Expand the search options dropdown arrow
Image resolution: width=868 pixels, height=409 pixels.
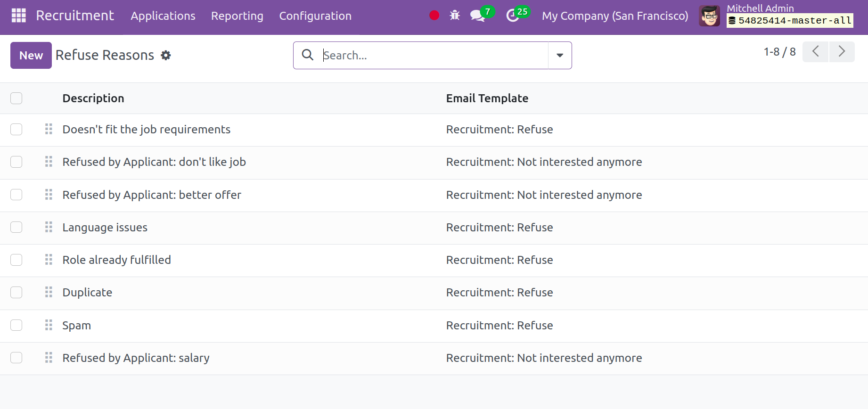pos(560,55)
